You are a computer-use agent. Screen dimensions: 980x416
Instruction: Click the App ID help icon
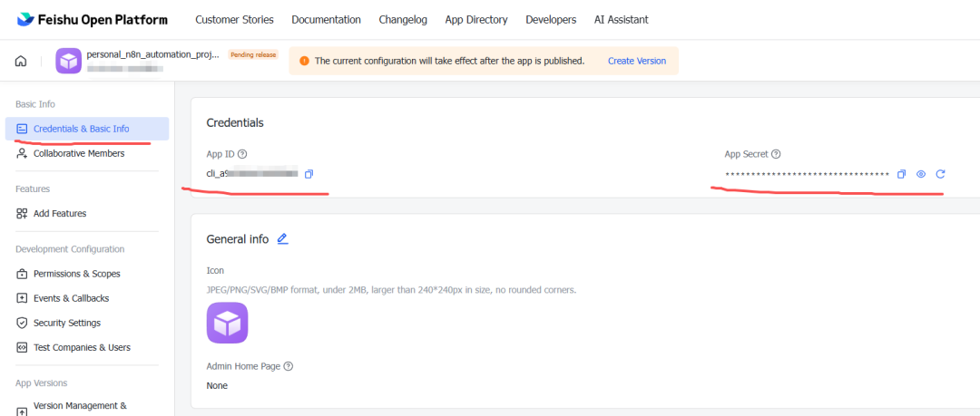tap(242, 155)
